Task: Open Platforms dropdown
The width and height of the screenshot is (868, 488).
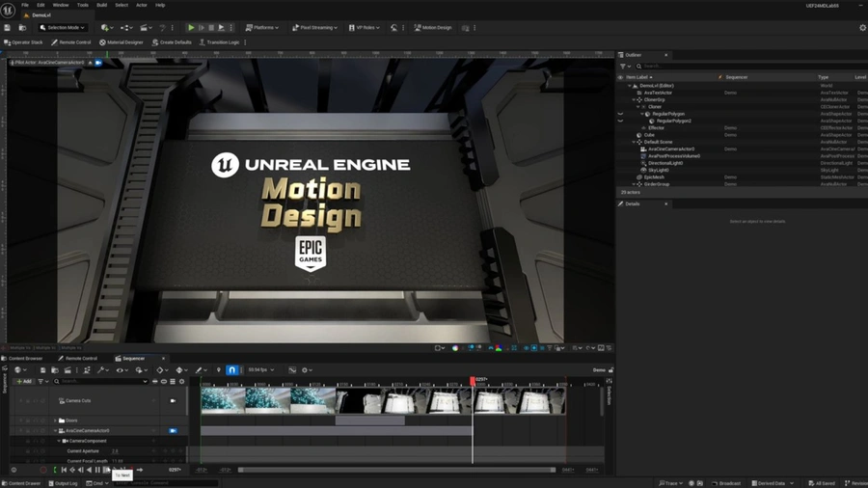Action: (x=261, y=28)
